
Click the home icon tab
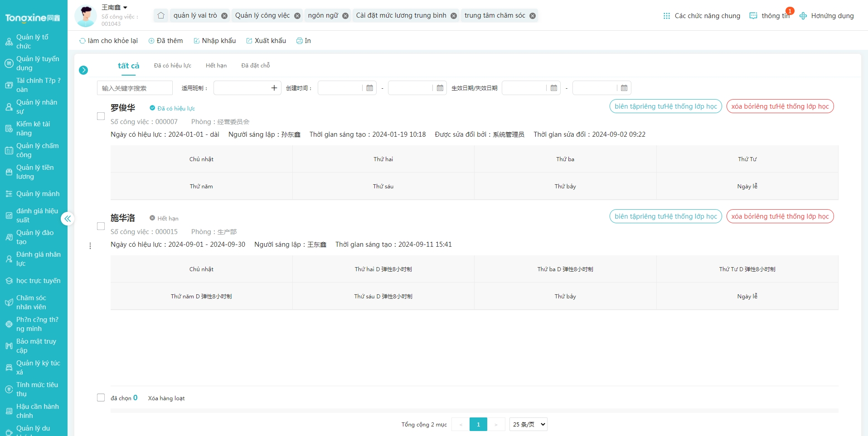[161, 15]
